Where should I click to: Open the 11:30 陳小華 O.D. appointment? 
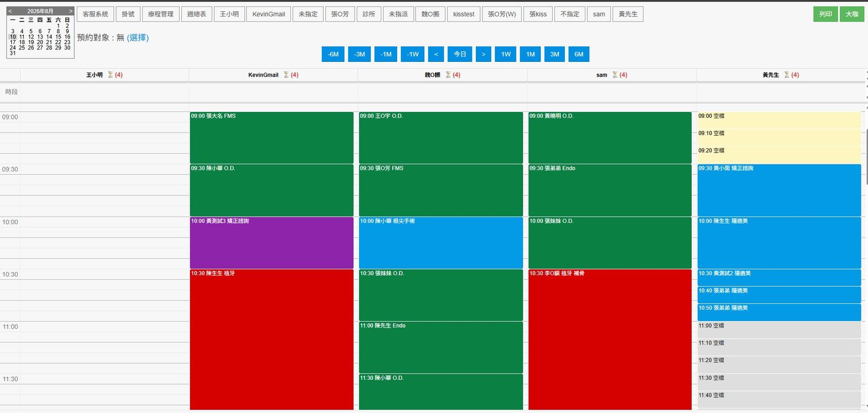(x=441, y=392)
